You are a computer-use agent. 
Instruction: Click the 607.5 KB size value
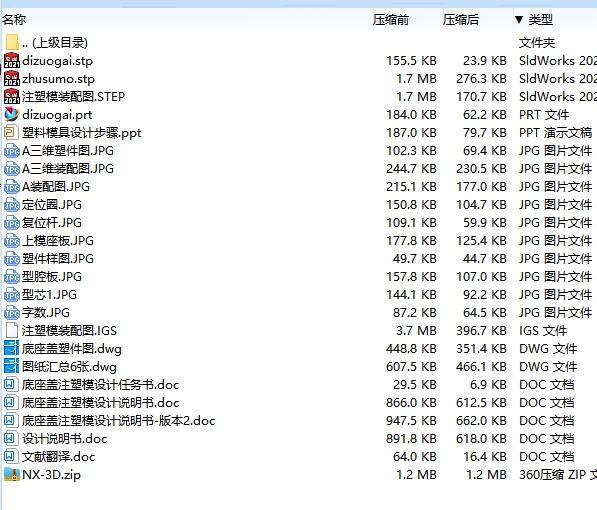tap(411, 367)
